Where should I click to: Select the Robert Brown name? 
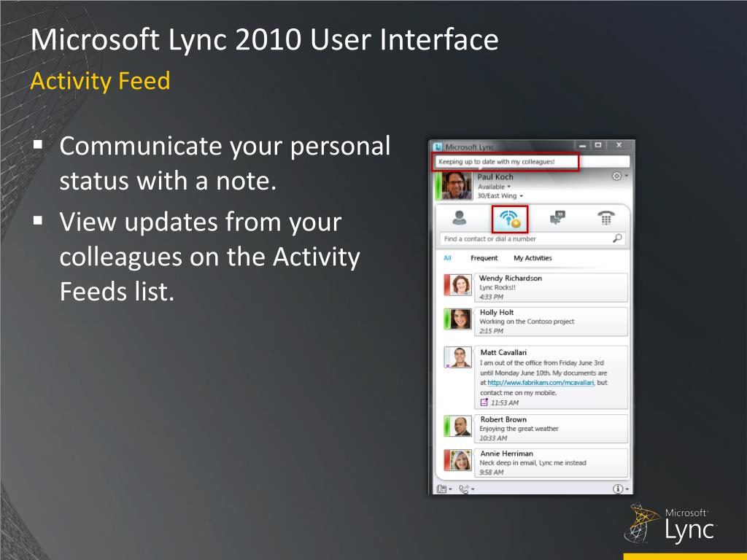[503, 419]
